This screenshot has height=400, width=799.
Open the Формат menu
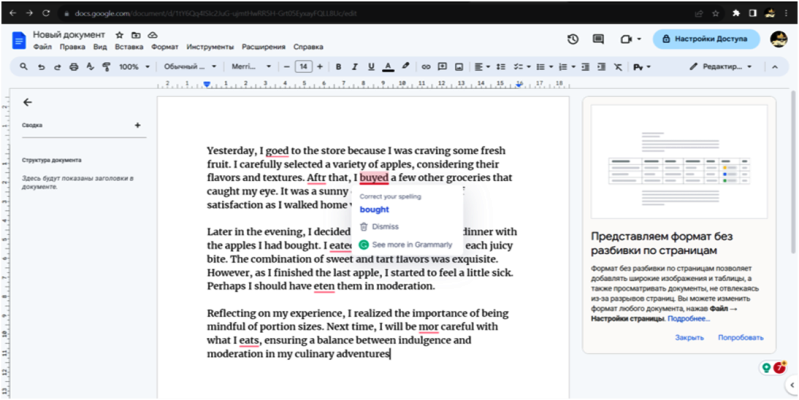pyautogui.click(x=164, y=47)
